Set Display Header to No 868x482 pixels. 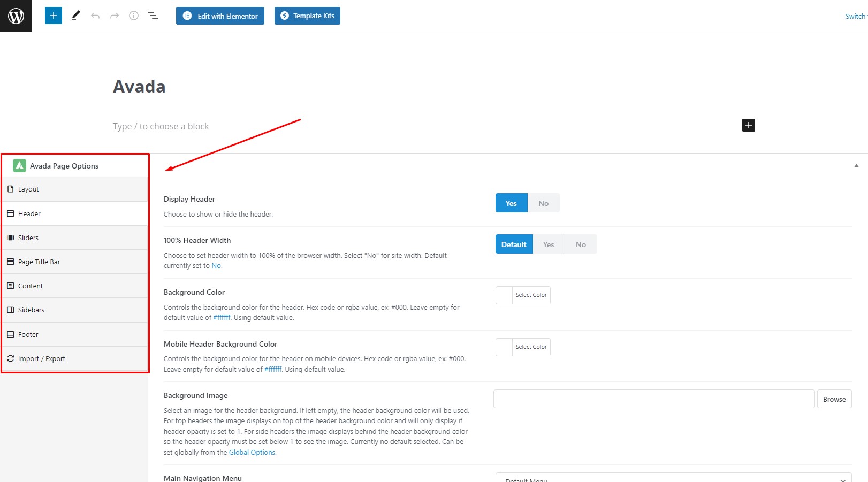544,203
